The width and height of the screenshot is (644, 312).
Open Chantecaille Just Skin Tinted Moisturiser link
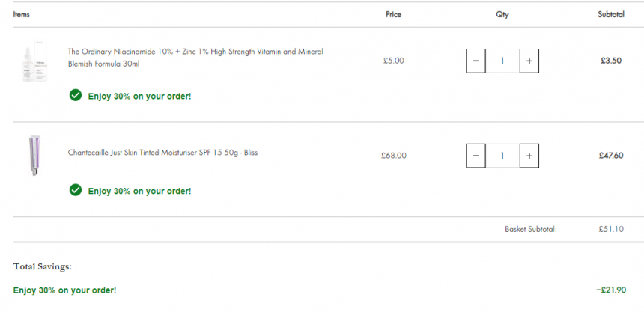[x=162, y=153]
